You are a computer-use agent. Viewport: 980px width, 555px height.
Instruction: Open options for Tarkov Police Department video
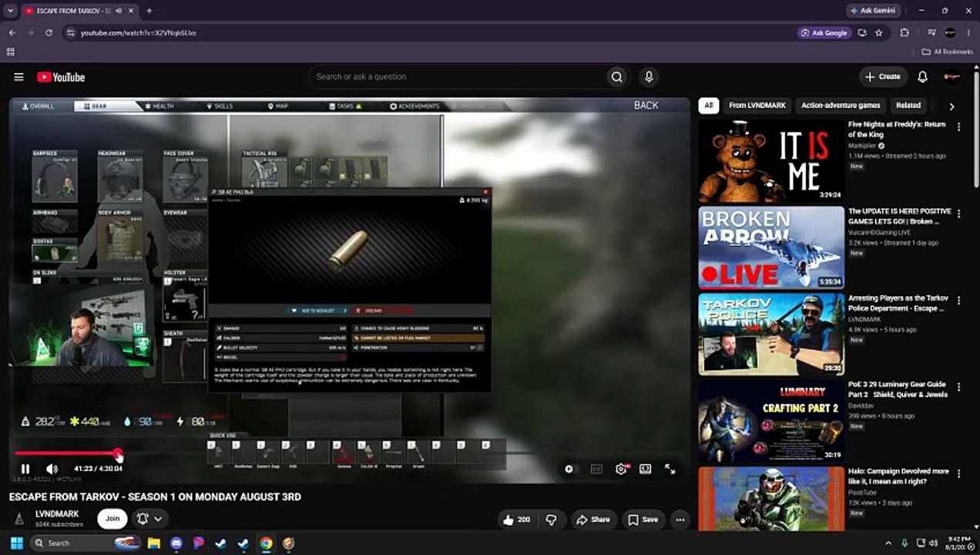(959, 301)
